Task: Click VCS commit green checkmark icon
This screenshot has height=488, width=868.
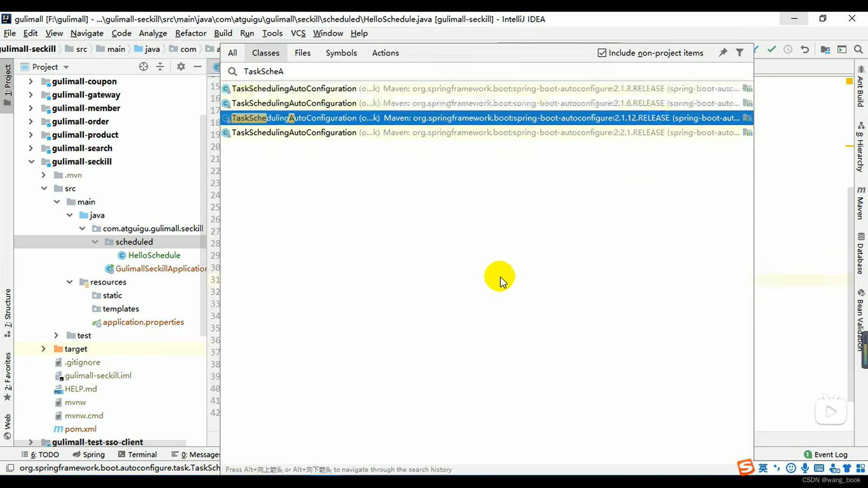Action: [772, 49]
